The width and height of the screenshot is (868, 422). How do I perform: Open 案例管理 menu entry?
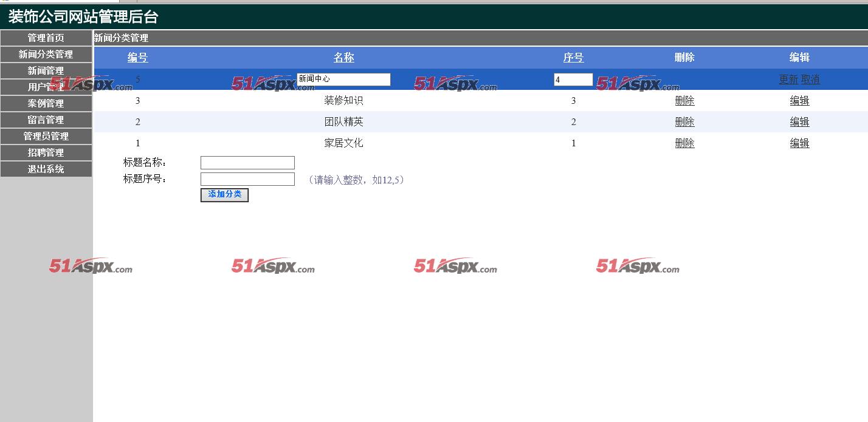46,103
